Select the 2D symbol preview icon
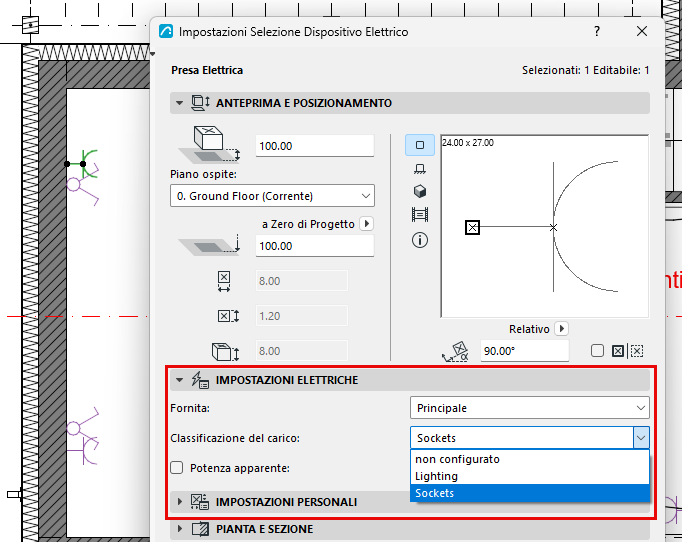 [420, 145]
